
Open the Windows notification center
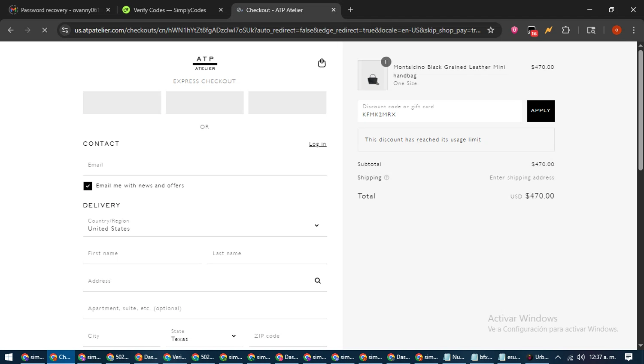pos(629,357)
